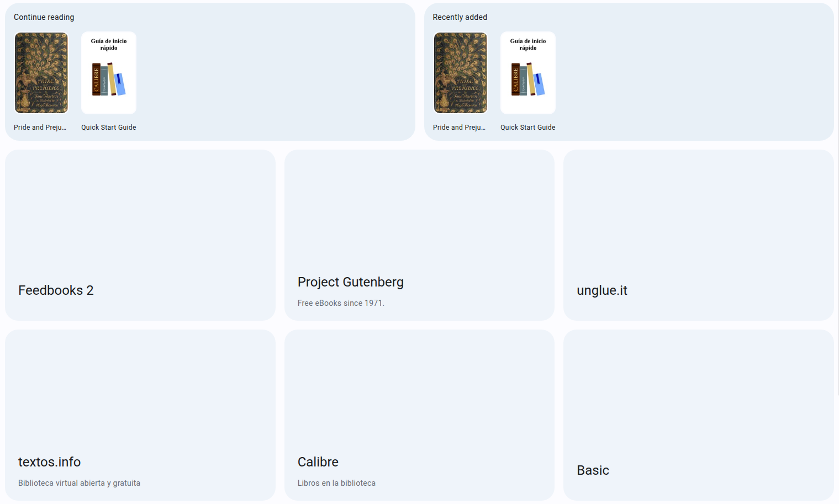
Task: Select the unglue.it catalog
Action: (x=602, y=290)
